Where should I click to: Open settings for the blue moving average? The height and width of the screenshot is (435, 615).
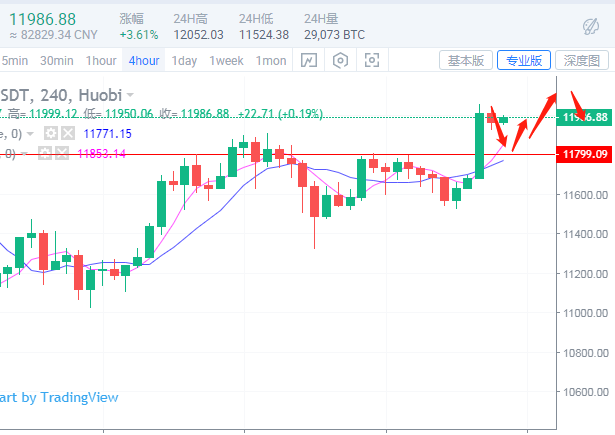pyautogui.click(x=48, y=133)
